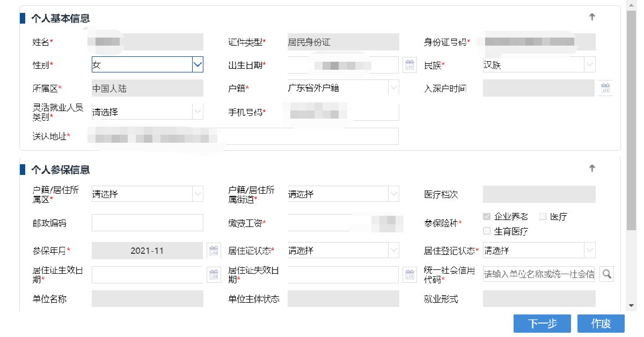The height and width of the screenshot is (337, 644).
Task: Click the 作废 button
Action: click(601, 324)
